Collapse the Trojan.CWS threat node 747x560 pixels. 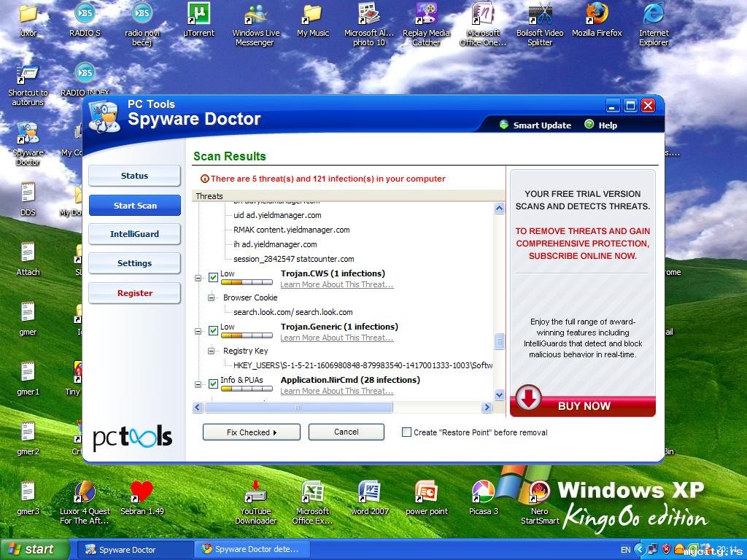click(x=198, y=278)
